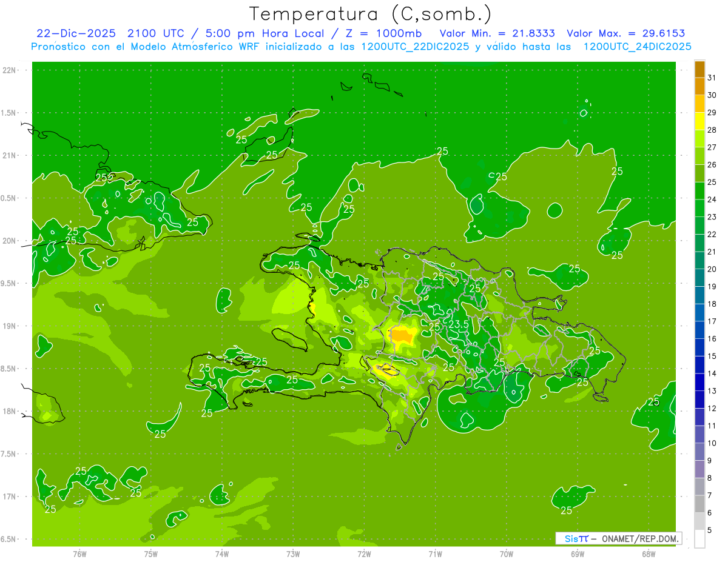Click the "20N" latitude axis label

(9, 241)
